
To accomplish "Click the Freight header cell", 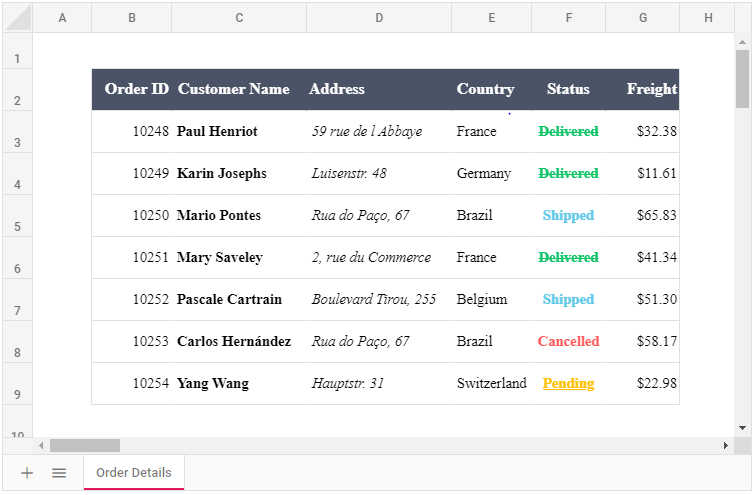I will coord(651,89).
